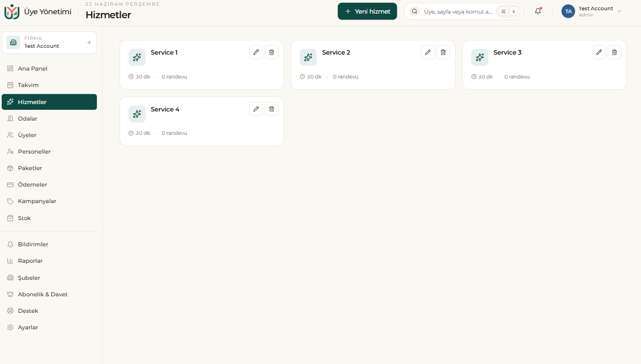
Task: Click the Yeni hizmet button
Action: (367, 11)
